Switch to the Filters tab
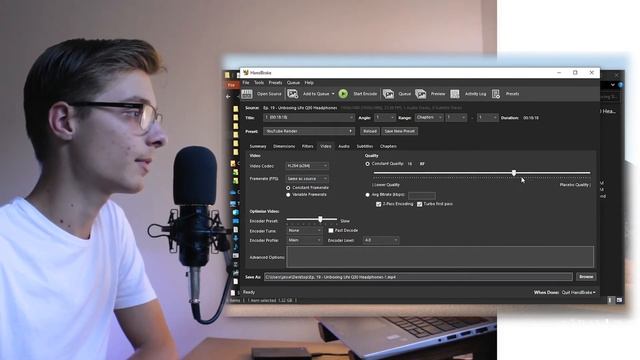640x360 pixels. click(x=307, y=146)
